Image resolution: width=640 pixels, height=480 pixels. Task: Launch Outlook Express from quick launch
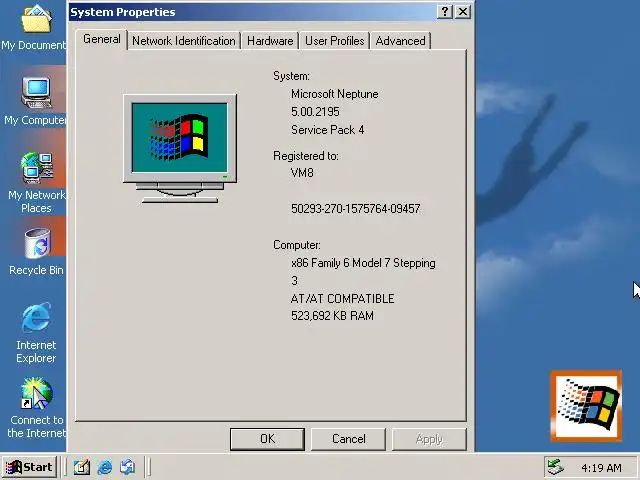pyautogui.click(x=128, y=467)
